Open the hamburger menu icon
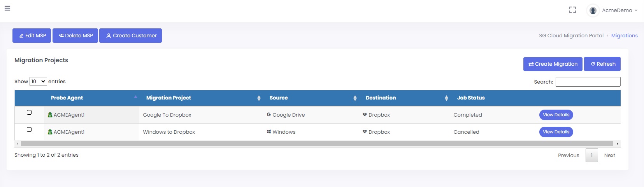 [x=7, y=8]
